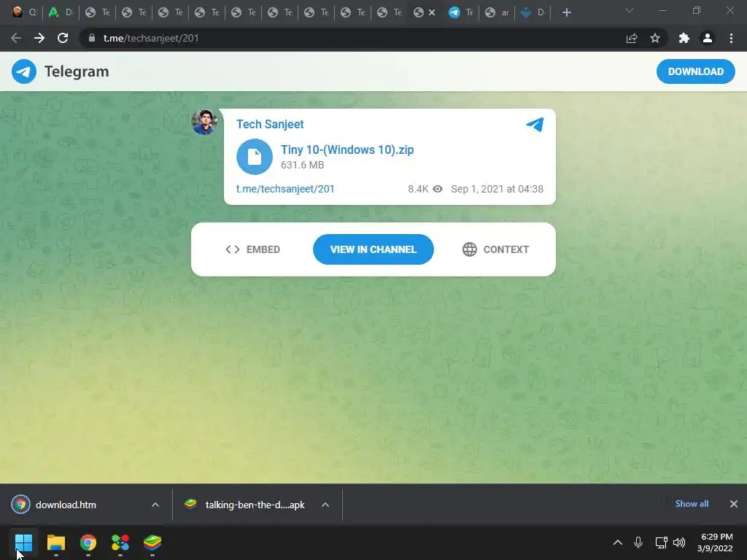Open download.htm in downloads bar
This screenshot has height=560, width=747.
pos(66,505)
